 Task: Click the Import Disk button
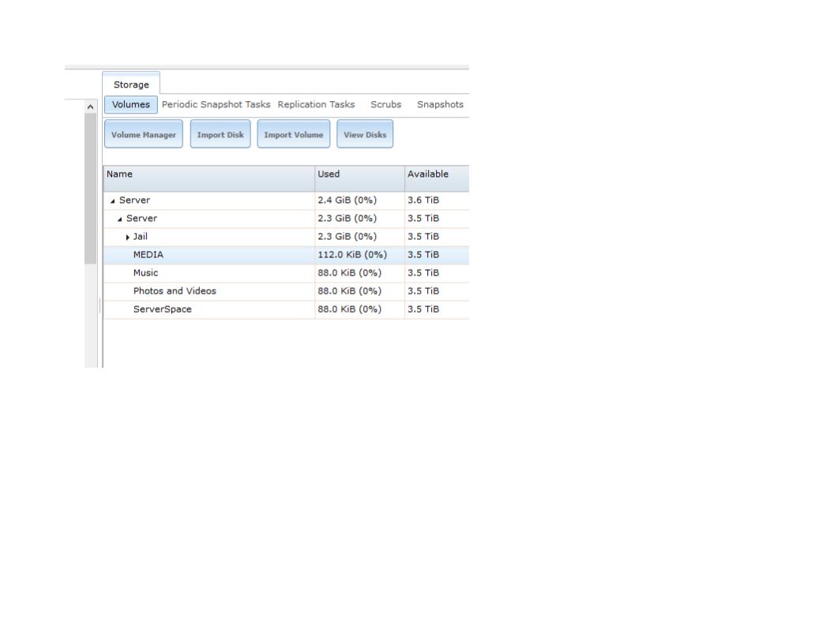[x=220, y=134]
